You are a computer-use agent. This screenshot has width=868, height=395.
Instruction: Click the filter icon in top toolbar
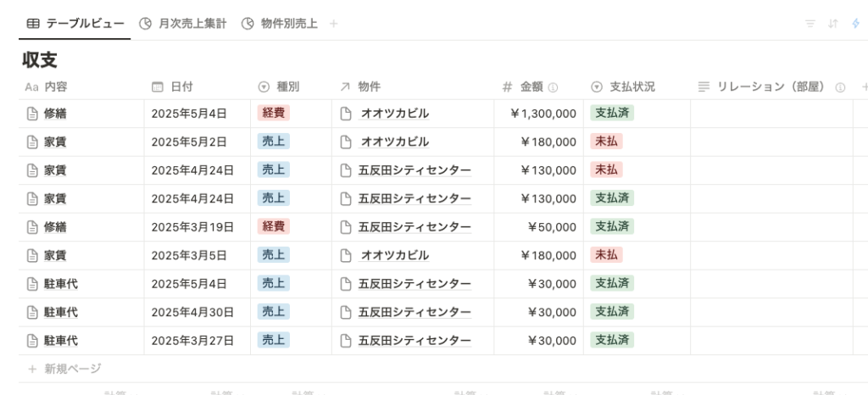[810, 24]
